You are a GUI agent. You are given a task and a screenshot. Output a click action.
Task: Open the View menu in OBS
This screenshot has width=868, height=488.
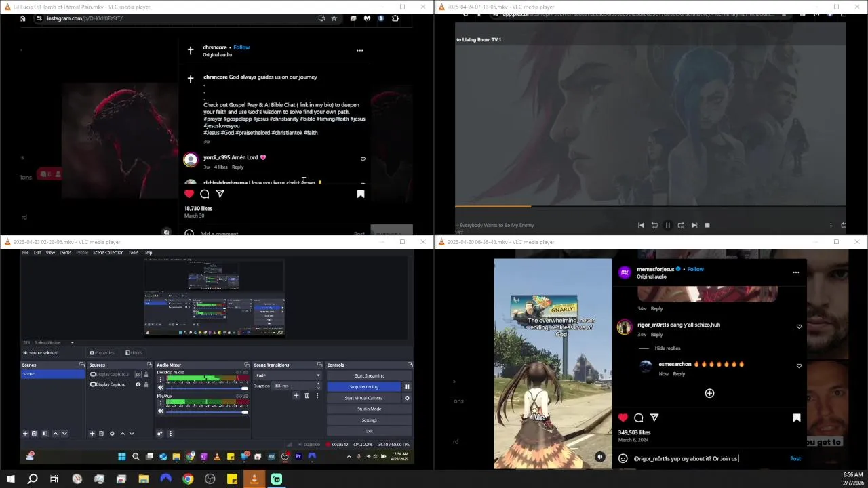[x=50, y=253]
